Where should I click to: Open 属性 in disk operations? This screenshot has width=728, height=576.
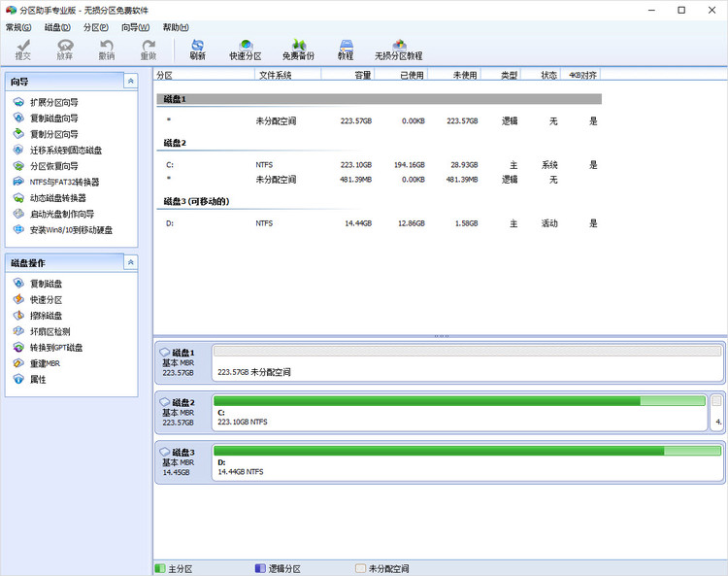tap(30, 379)
